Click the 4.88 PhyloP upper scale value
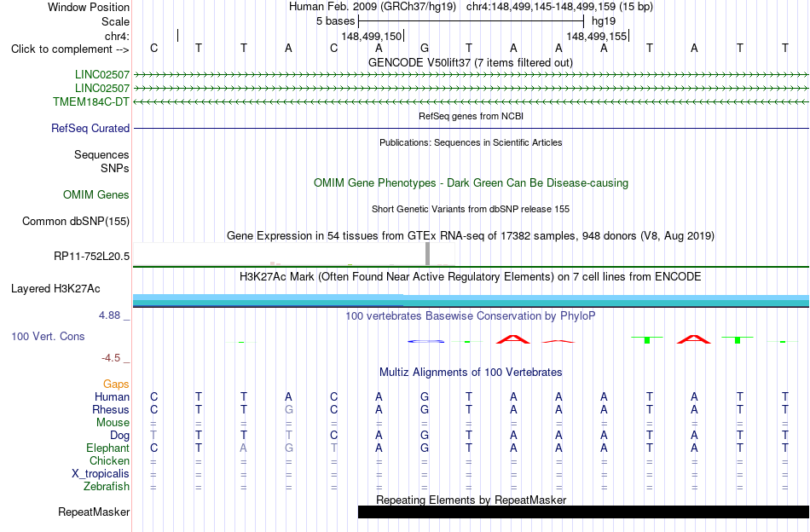 (109, 315)
